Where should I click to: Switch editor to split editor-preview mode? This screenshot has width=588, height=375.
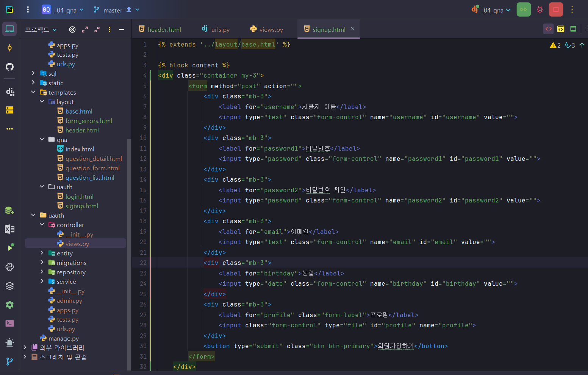[x=561, y=29]
